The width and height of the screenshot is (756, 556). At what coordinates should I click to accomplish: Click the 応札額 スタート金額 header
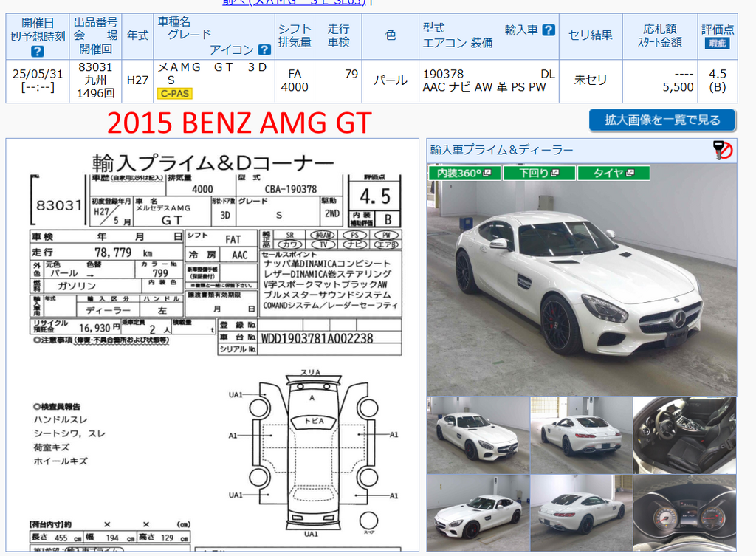[660, 35]
